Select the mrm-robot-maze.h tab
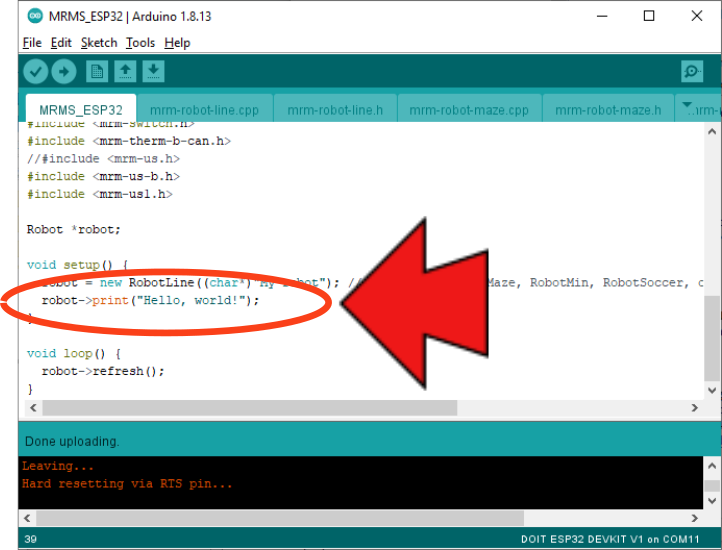Image resolution: width=722 pixels, height=550 pixels. coord(608,110)
